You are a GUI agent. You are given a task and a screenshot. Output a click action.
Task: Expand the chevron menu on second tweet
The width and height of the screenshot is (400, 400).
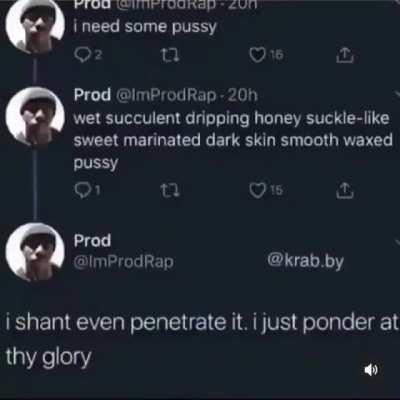click(x=397, y=94)
